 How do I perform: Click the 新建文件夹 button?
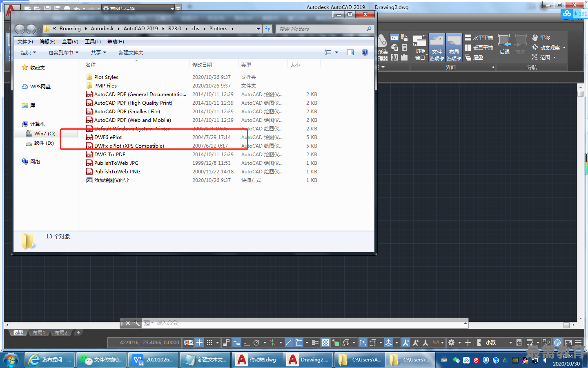[131, 52]
